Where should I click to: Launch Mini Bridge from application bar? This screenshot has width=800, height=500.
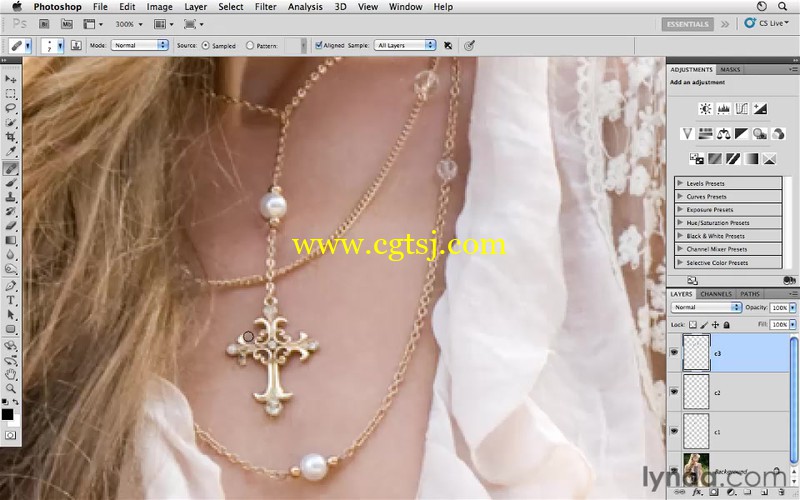(x=66, y=24)
